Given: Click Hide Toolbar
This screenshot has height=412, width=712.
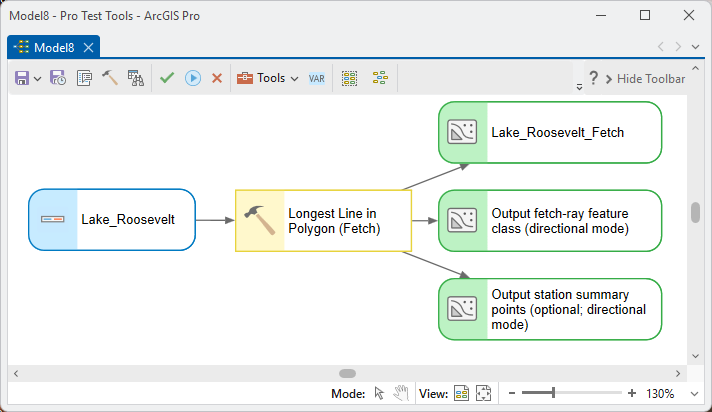Looking at the screenshot, I should (645, 79).
